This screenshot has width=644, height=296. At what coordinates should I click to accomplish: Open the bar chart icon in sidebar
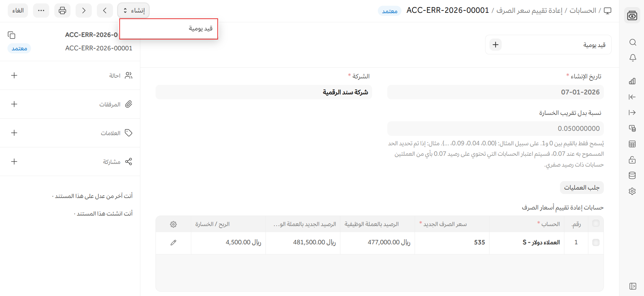632,81
